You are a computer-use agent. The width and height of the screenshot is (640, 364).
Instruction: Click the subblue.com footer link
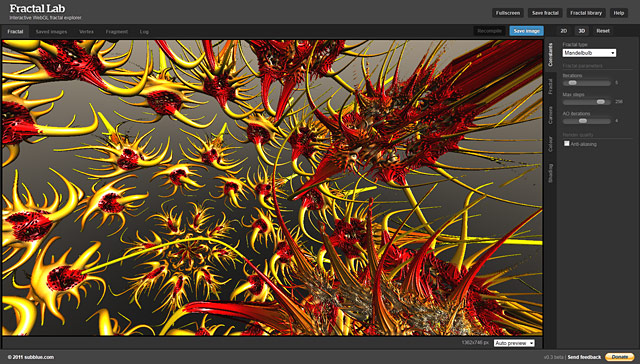tap(38, 357)
